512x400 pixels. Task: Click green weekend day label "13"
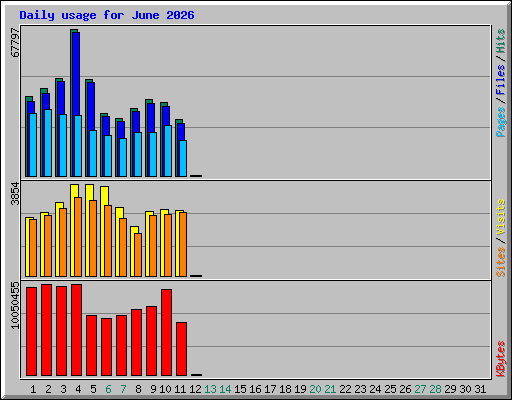pos(210,389)
